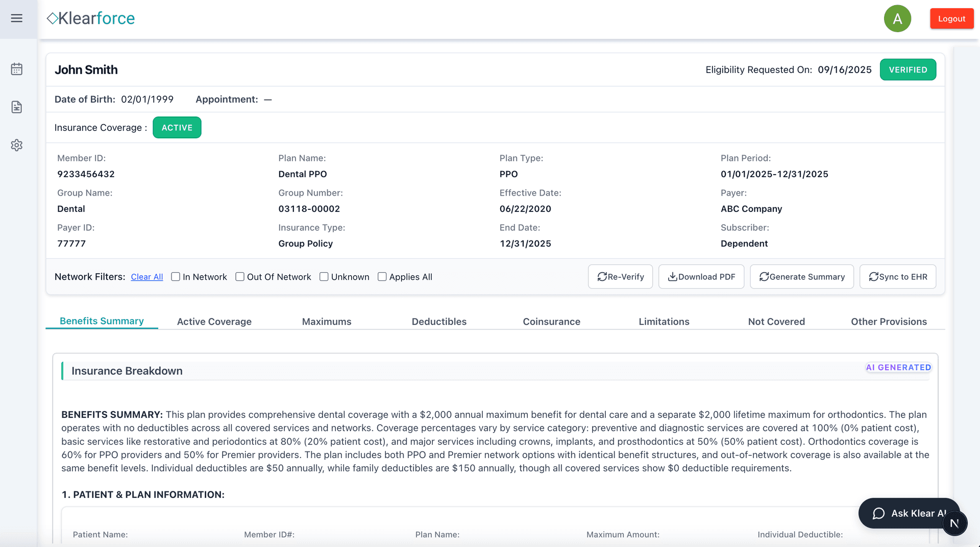Screen dimensions: 980x547
Task: Click the green user avatar
Action: coord(897,18)
